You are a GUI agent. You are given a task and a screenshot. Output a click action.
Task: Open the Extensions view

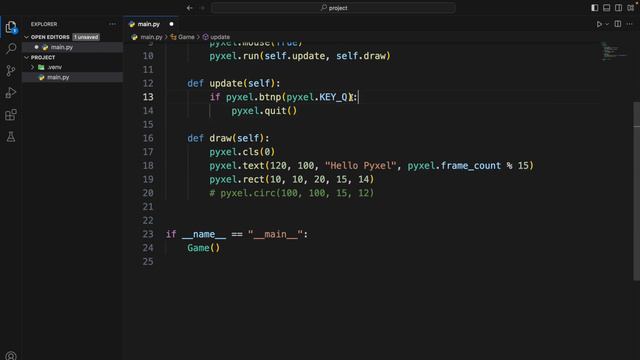click(x=11, y=115)
